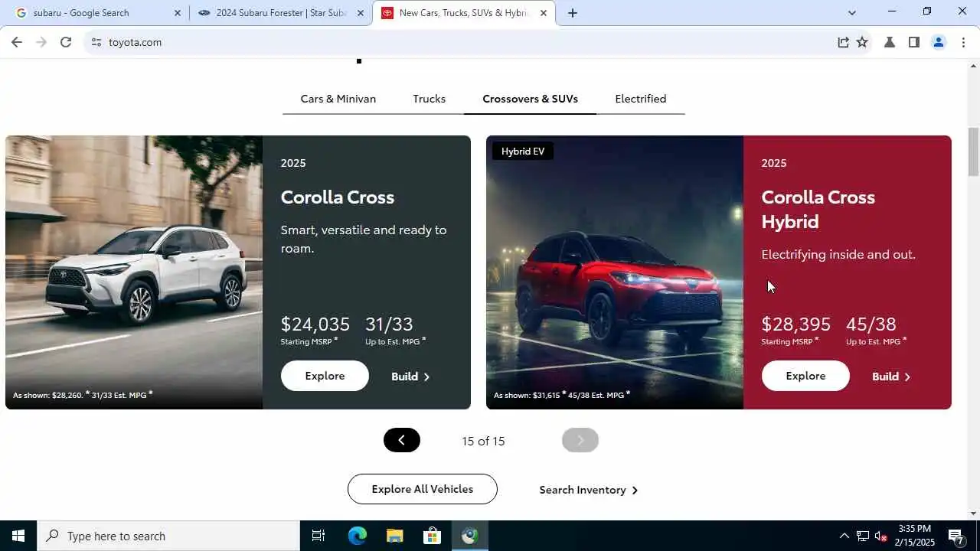Screen dimensions: 980x551
Task: Toggle Chrome side panel icon
Action: coord(913,42)
